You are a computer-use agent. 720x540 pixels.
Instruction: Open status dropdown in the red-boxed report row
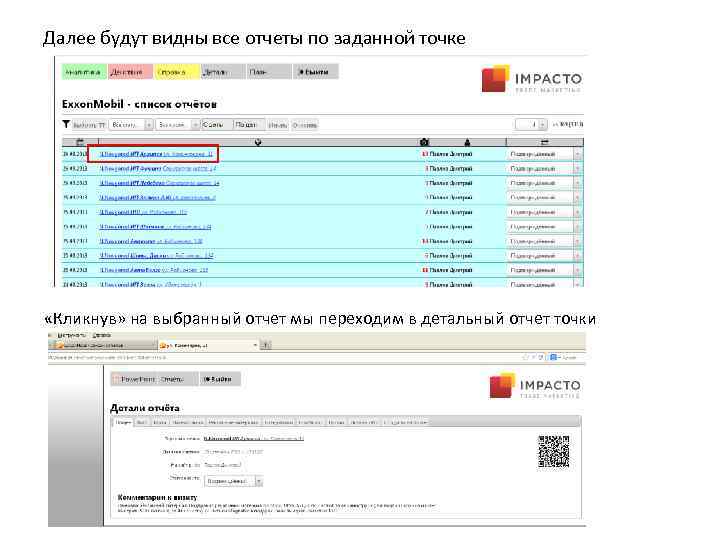tap(545, 154)
